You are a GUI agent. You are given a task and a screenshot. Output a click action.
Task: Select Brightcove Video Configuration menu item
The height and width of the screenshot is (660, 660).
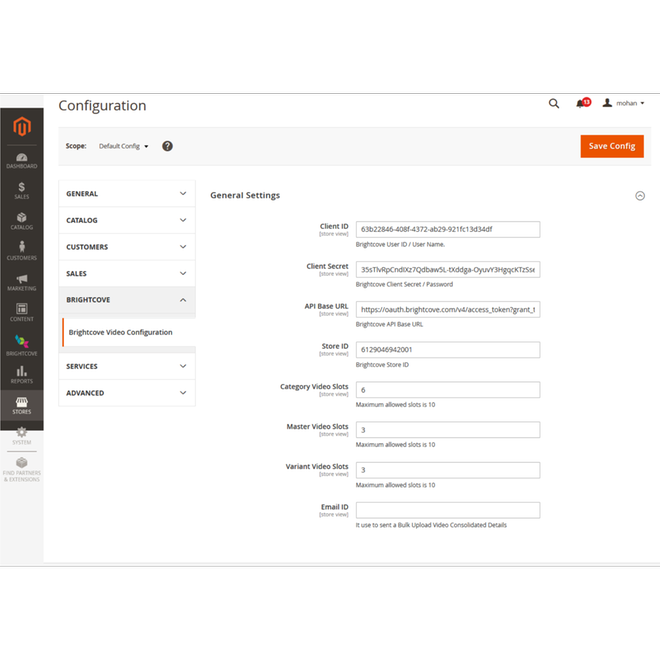pyautogui.click(x=121, y=332)
